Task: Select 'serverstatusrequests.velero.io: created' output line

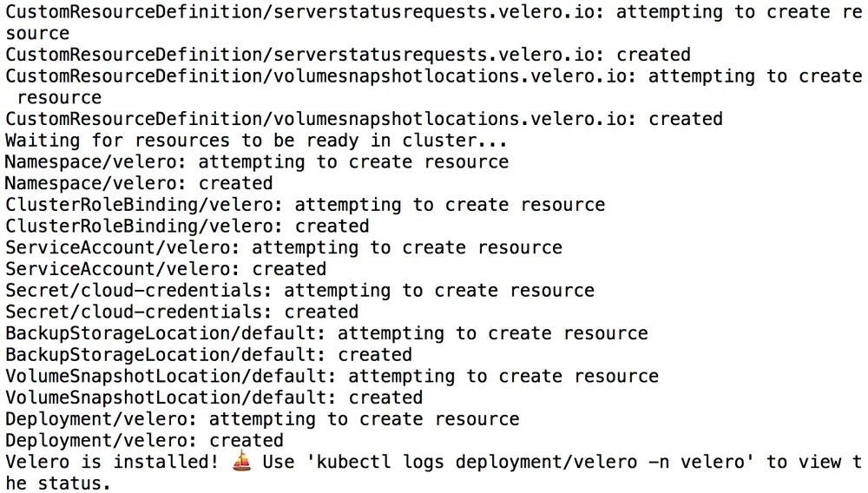Action: 348,55
